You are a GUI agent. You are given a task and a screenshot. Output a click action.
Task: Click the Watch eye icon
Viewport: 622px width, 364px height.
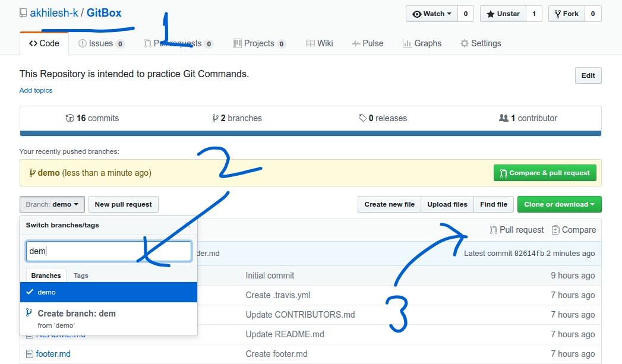point(417,14)
